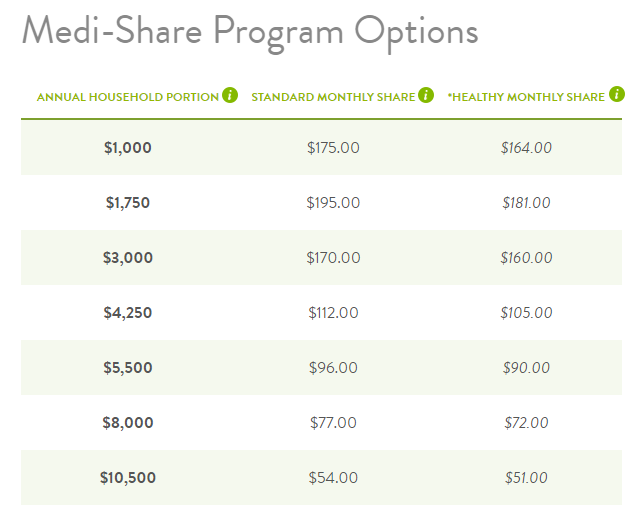Click the $164.00 healthy monthly share

click(526, 147)
